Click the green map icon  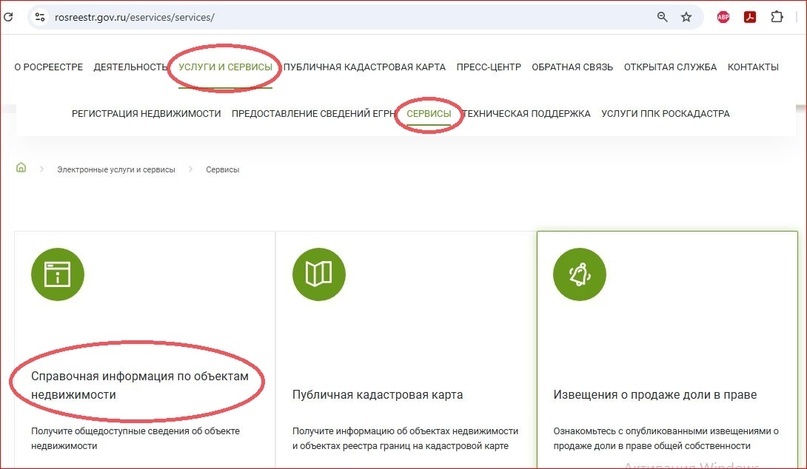(319, 274)
